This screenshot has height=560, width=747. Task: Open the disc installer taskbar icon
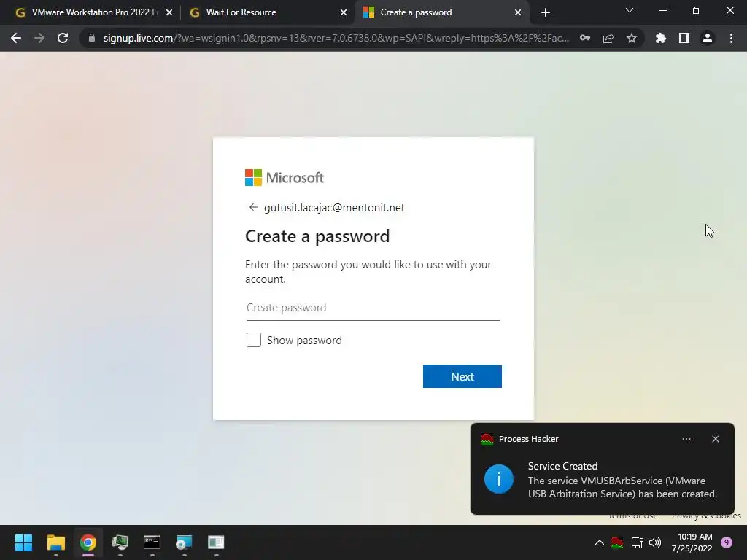184,542
